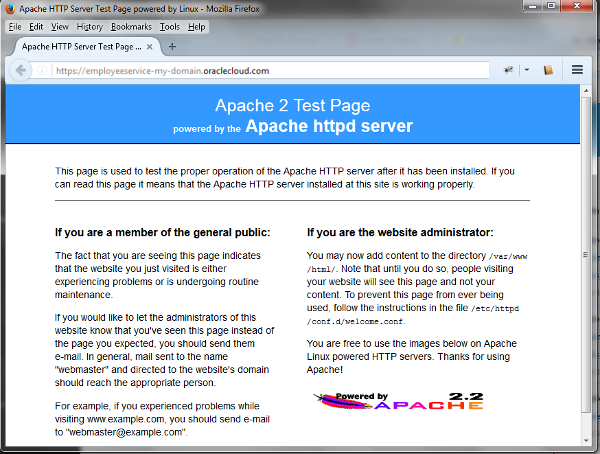This screenshot has width=600, height=454.
Task: Click the Powered by Apache 2.2 logo
Action: 398,401
